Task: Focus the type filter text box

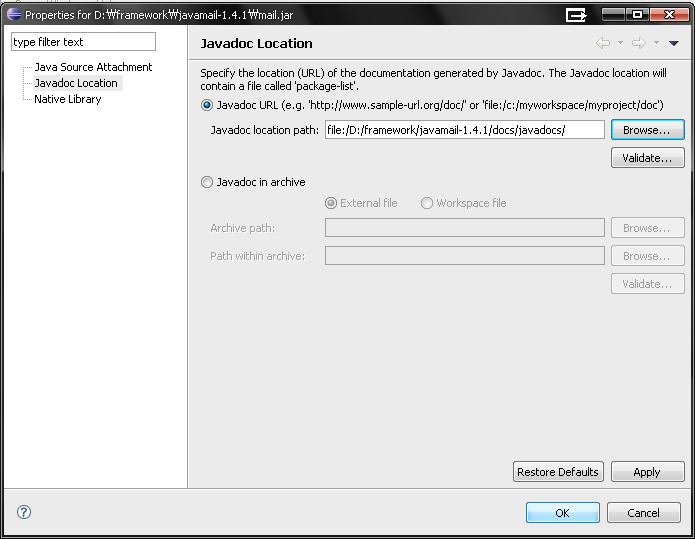Action: pyautogui.click(x=83, y=42)
